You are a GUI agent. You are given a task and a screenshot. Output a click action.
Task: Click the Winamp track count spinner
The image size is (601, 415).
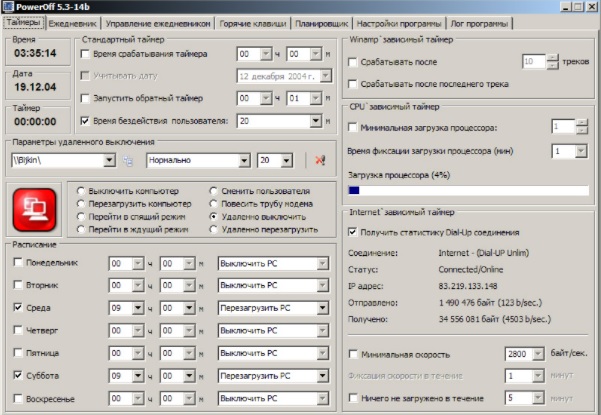coord(552,61)
